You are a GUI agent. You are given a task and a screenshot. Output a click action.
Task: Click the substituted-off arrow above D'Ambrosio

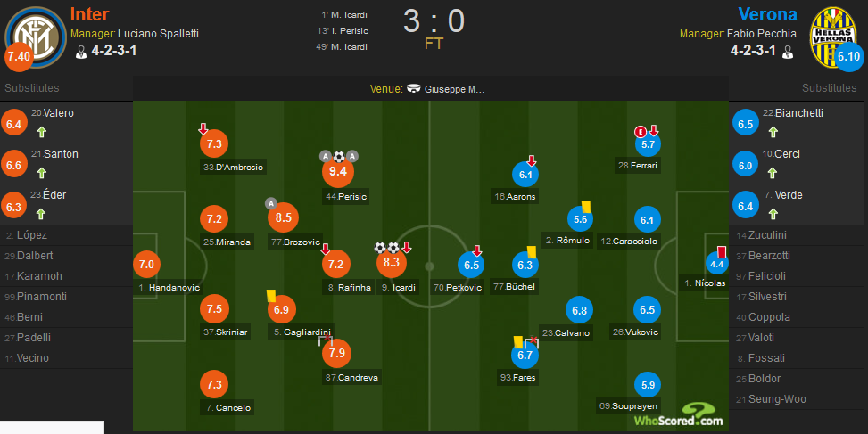pyautogui.click(x=203, y=129)
